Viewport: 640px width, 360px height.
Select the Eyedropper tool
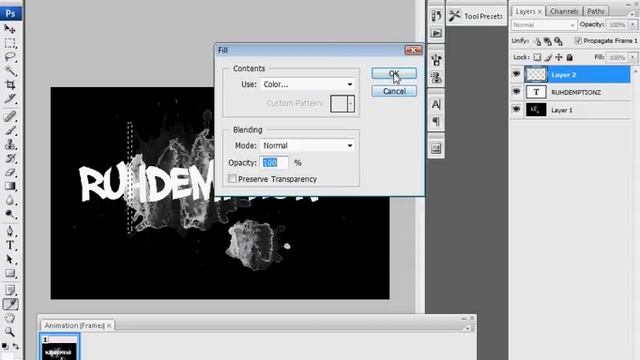click(x=10, y=304)
